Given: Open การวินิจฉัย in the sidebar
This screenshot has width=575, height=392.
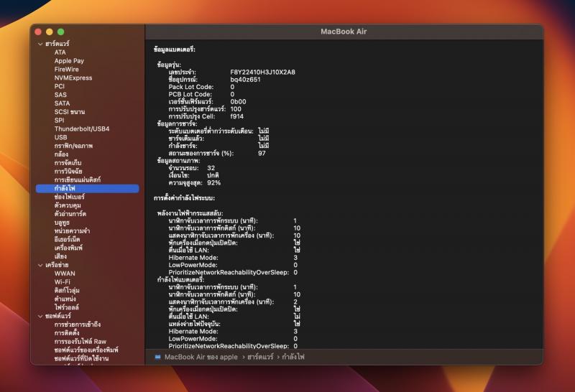Looking at the screenshot, I should coord(68,171).
